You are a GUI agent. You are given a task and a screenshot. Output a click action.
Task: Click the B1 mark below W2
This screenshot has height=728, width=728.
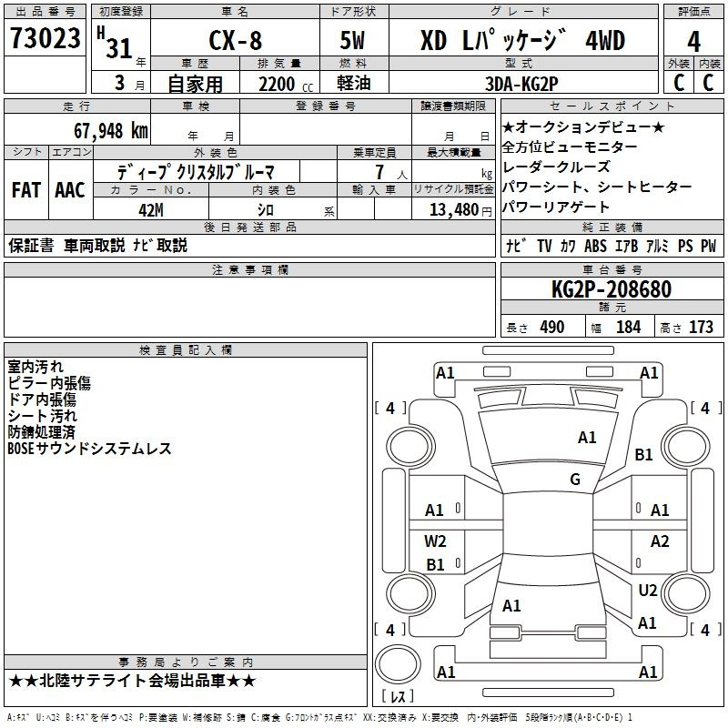tap(435, 565)
